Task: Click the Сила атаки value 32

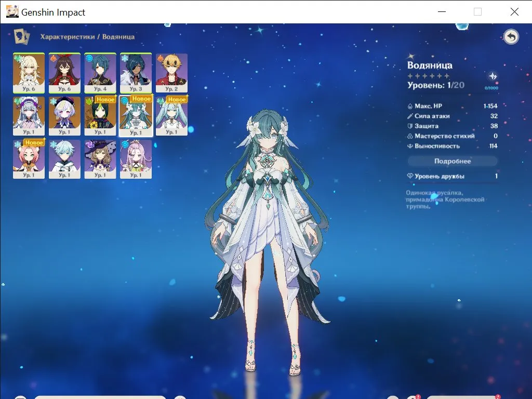Action: (x=494, y=116)
